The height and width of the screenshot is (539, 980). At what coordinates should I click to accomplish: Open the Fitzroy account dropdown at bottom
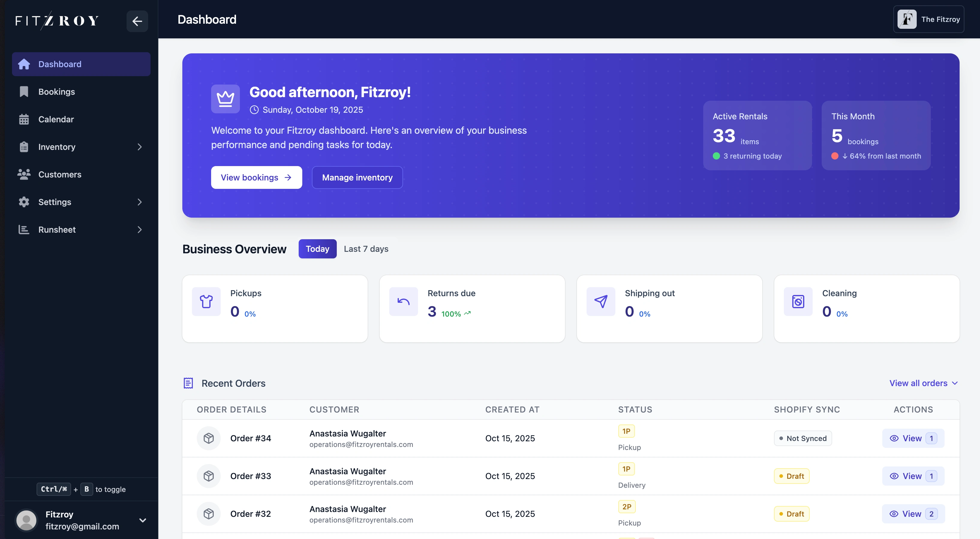tap(143, 520)
